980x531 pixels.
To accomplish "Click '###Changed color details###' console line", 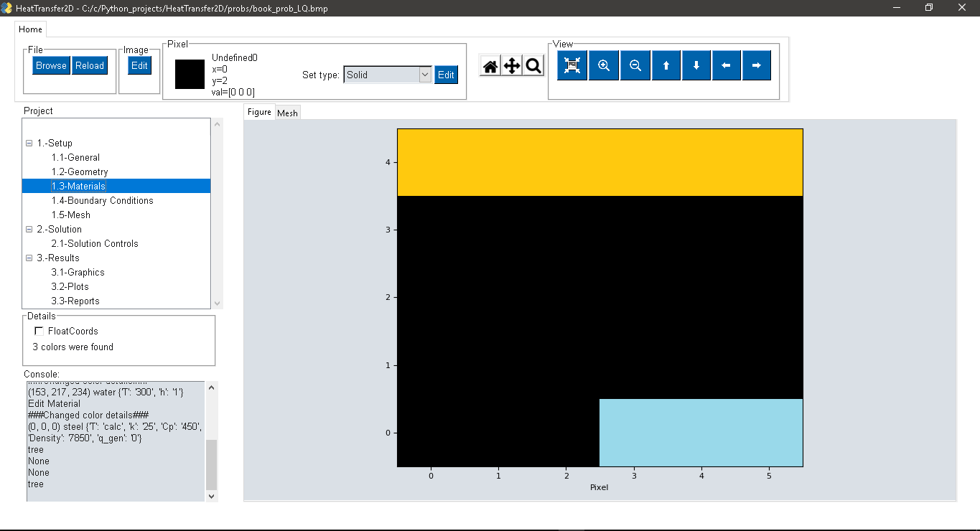I will [x=88, y=415].
